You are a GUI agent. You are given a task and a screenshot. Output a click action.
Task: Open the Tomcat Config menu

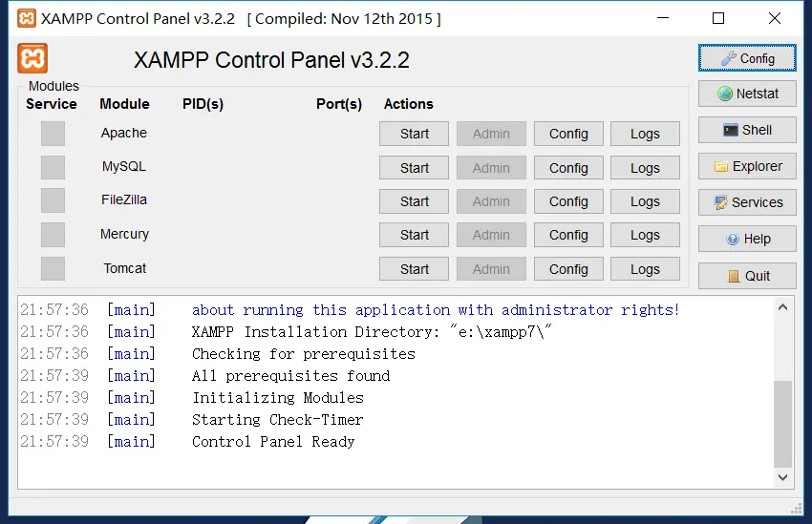coord(568,269)
